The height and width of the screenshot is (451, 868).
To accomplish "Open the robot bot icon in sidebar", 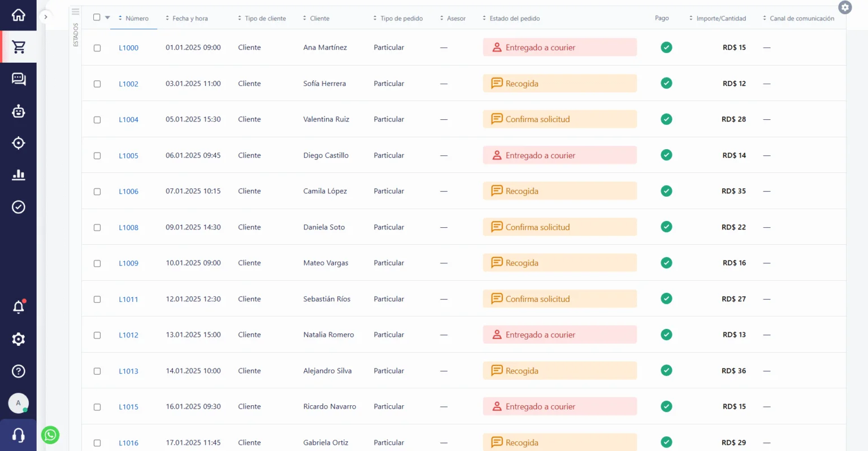I will 18,111.
